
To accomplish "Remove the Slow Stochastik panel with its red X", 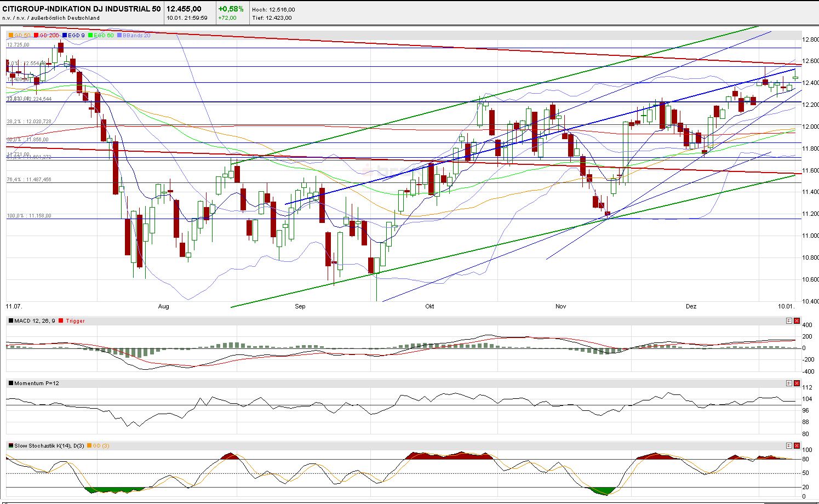I will point(797,445).
